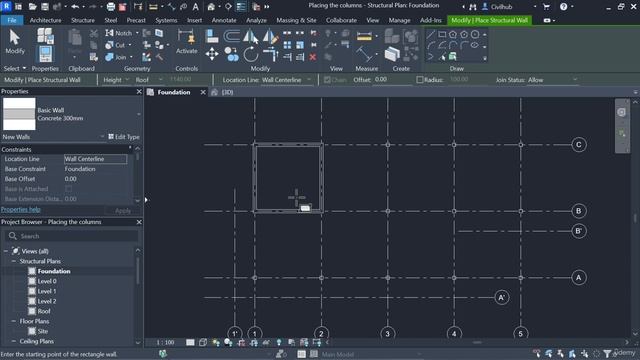Switch to the Structure ribbon tab

[83, 20]
